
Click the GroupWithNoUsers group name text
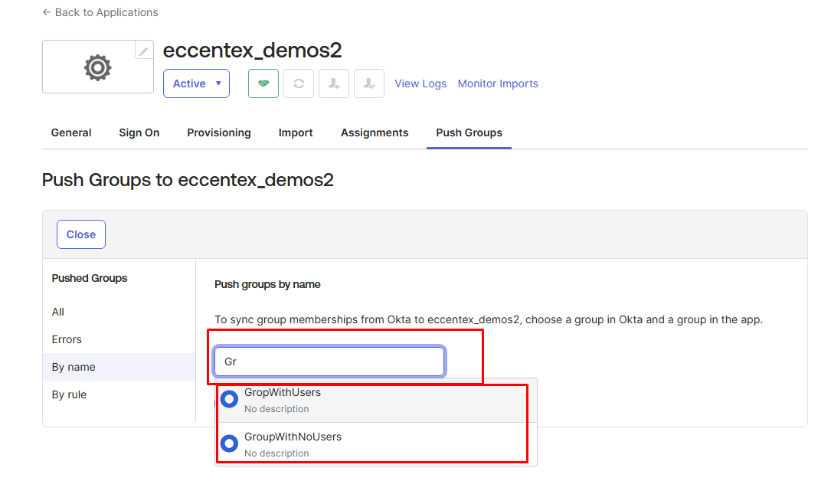point(293,437)
